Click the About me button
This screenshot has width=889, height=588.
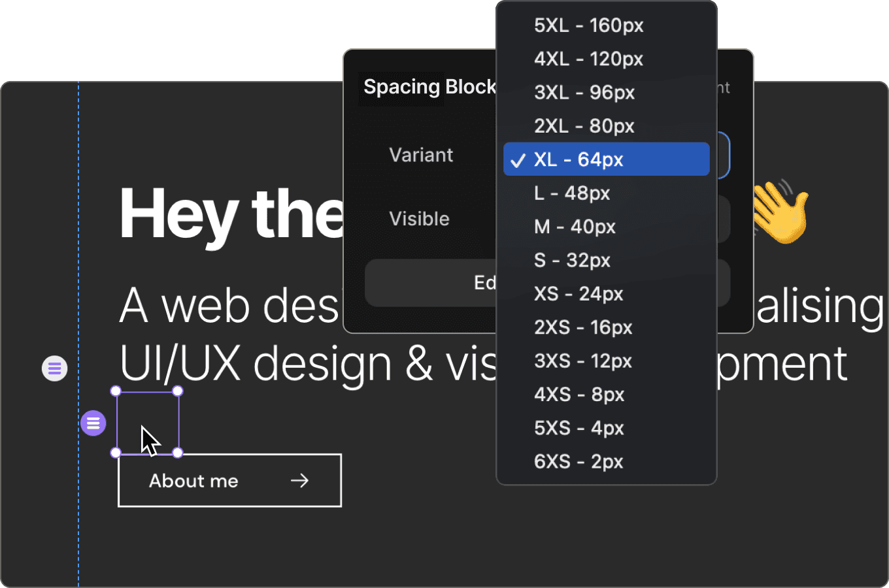230,480
